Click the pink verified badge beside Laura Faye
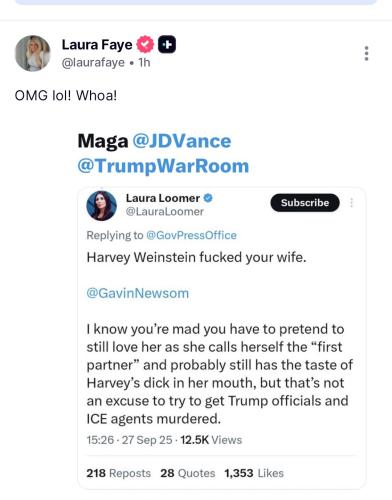The height and width of the screenshot is (500, 392). pyautogui.click(x=144, y=44)
